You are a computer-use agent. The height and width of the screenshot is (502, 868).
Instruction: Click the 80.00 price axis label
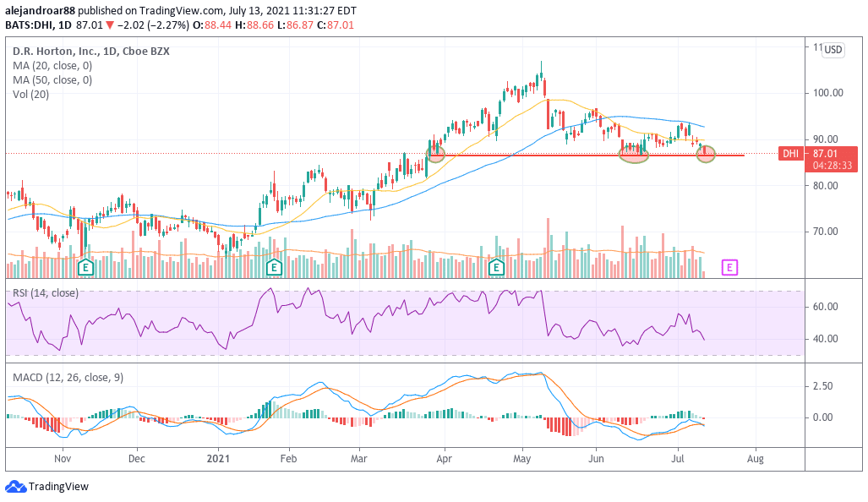click(825, 185)
